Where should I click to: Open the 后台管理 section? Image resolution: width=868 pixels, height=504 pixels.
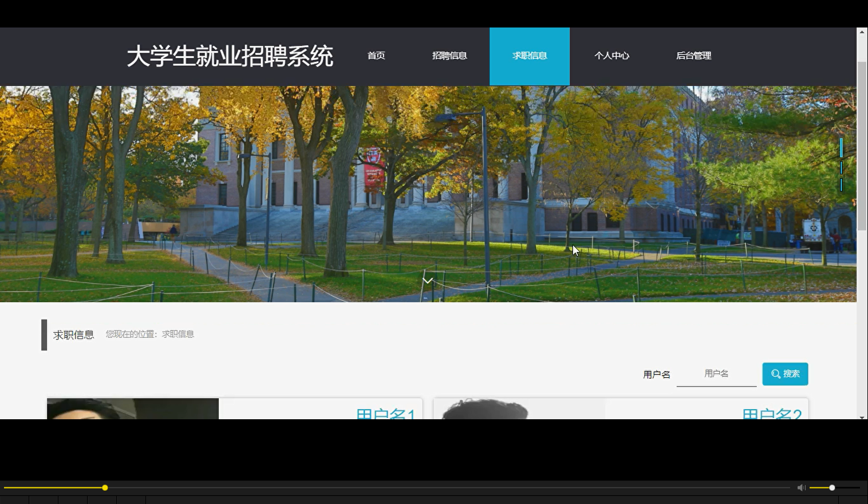(x=693, y=56)
